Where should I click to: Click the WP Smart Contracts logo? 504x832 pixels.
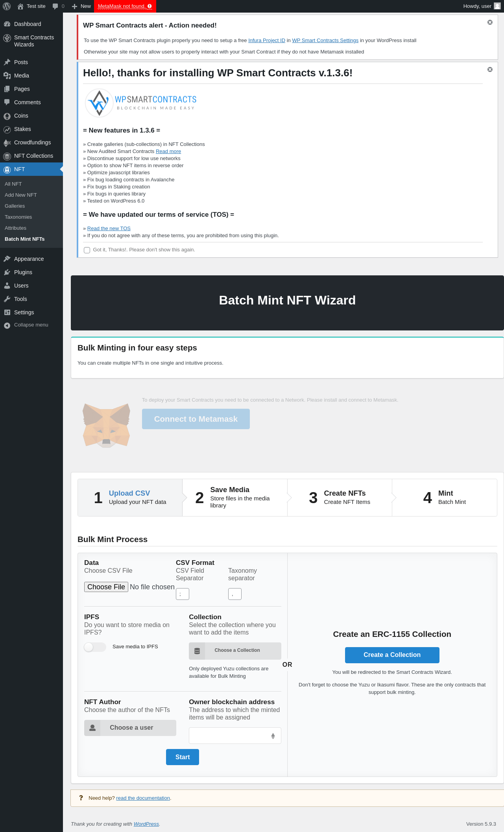click(x=140, y=103)
